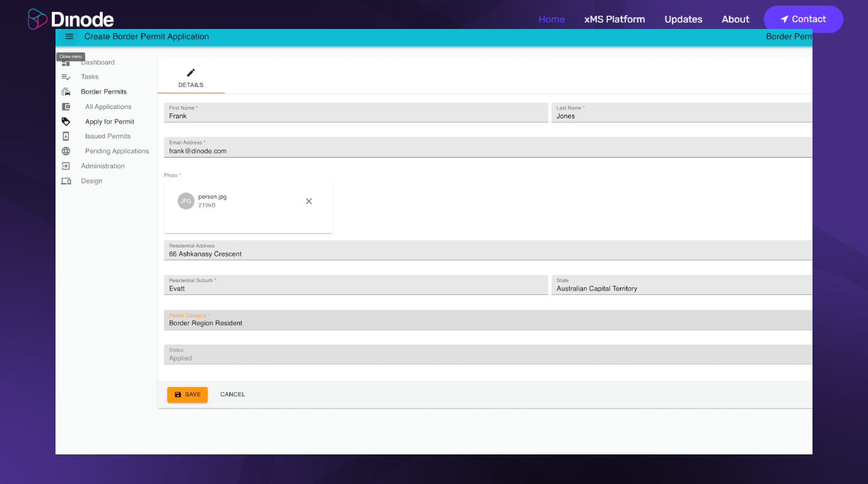Click the Issued Permits download icon
The image size is (868, 484).
pos(66,135)
